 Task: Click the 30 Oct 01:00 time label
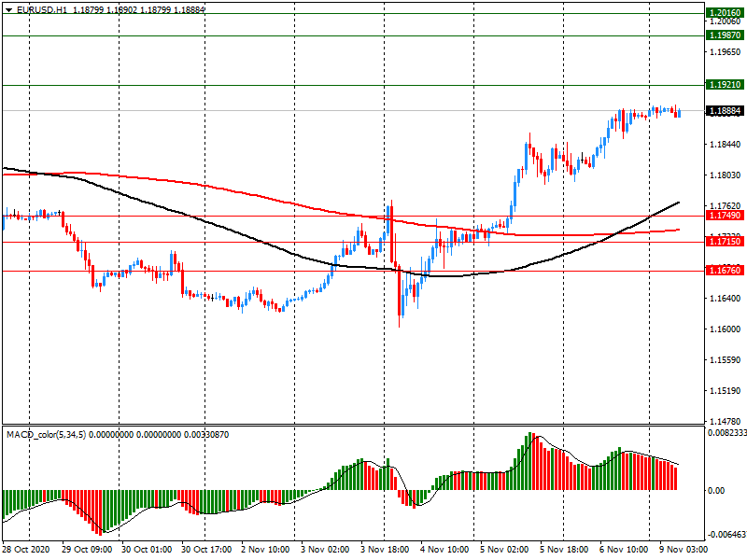click(147, 550)
